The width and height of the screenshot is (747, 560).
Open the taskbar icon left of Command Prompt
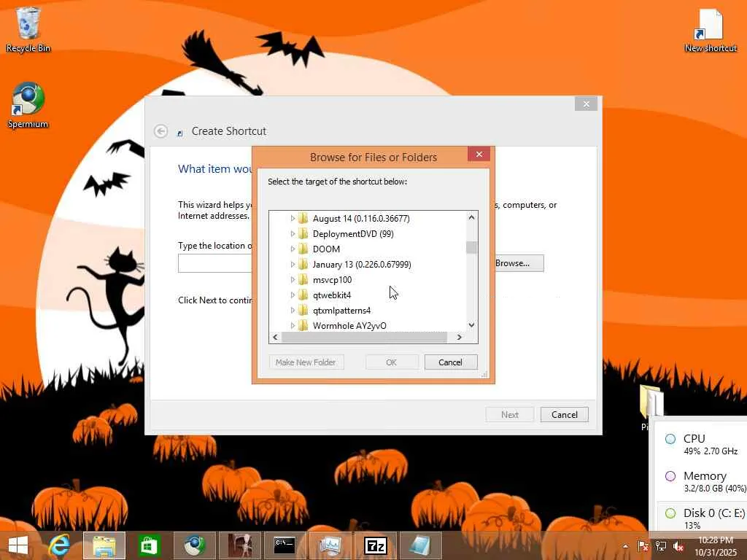coord(239,545)
